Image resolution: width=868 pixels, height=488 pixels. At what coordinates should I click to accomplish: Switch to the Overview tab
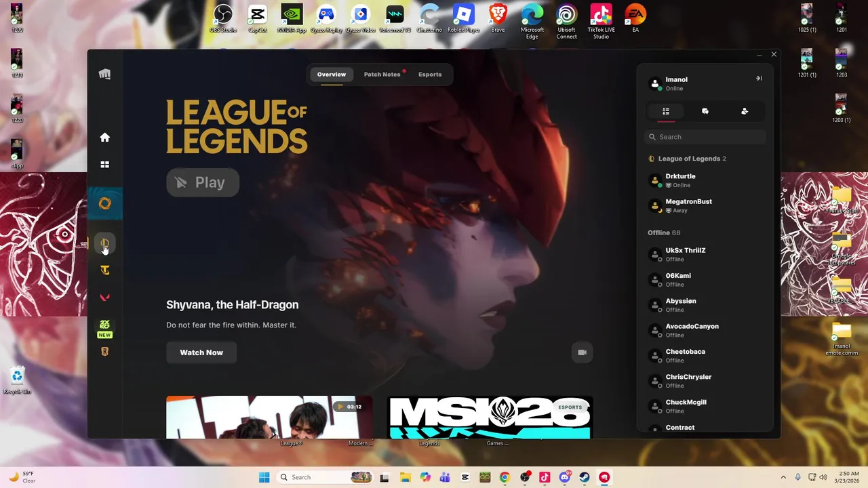pyautogui.click(x=332, y=75)
